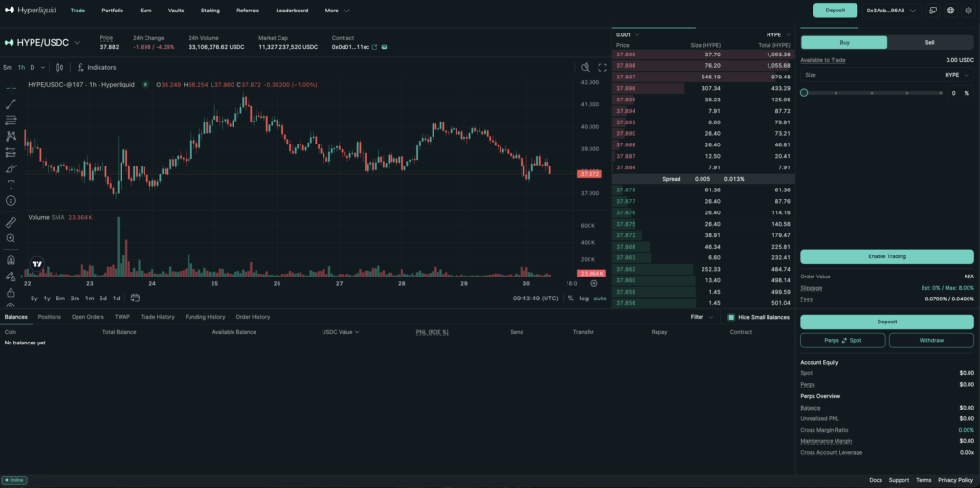The width and height of the screenshot is (980, 488).
Task: Open the contract external link icon
Action: click(x=374, y=47)
